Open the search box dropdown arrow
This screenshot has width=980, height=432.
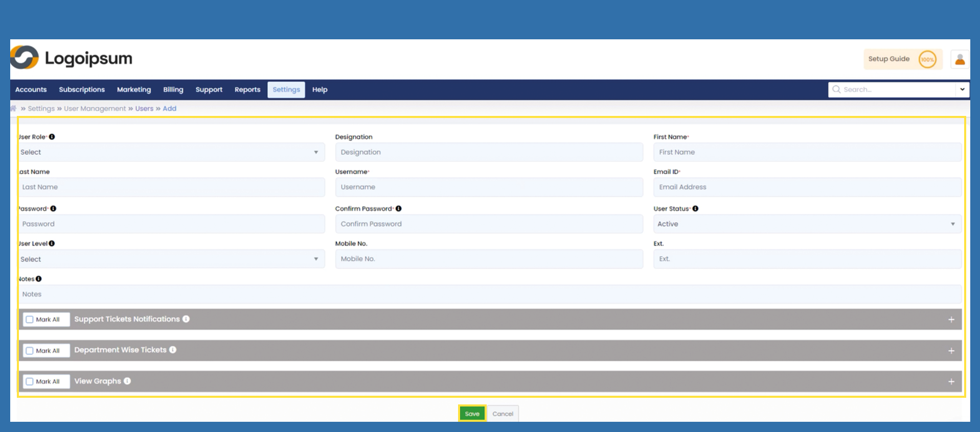(962, 89)
